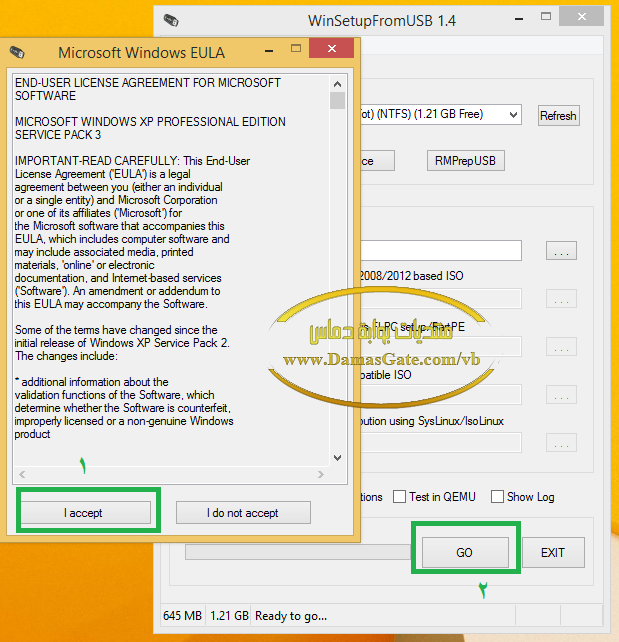The width and height of the screenshot is (619, 642).
Task: Click the '2008/2012 based ISO' label
Action: [412, 276]
